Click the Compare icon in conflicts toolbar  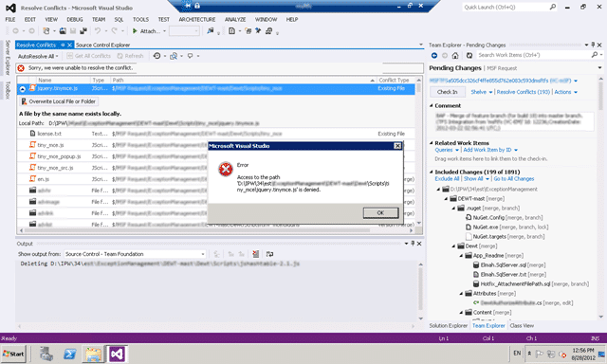point(174,56)
